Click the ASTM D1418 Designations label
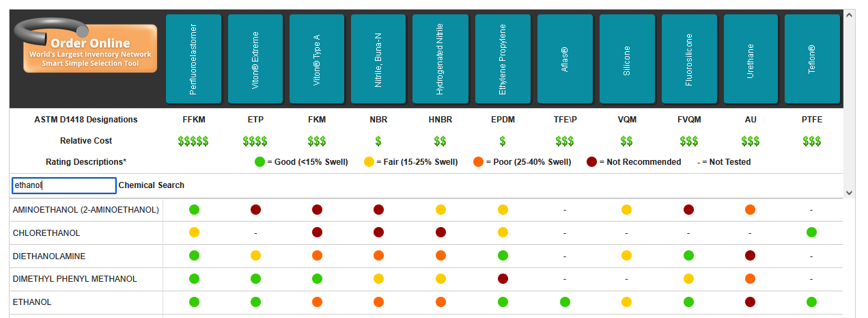This screenshot has width=868, height=318. pyautogui.click(x=86, y=120)
